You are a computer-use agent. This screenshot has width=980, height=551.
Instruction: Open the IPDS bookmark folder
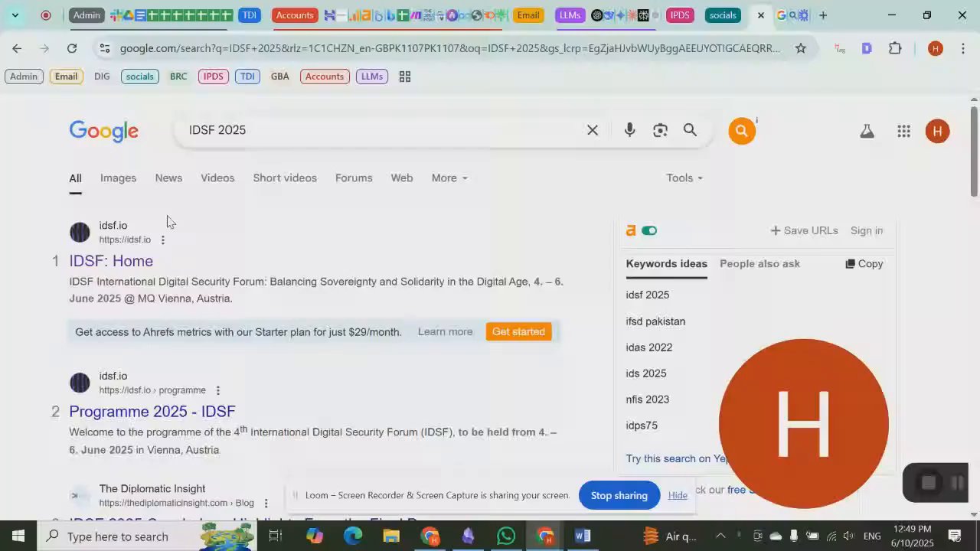pyautogui.click(x=214, y=77)
